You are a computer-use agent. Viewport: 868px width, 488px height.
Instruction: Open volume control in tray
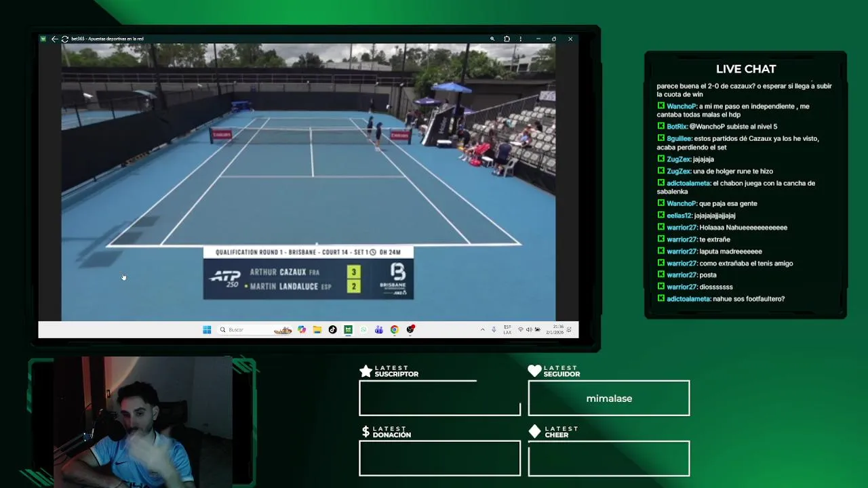(529, 329)
